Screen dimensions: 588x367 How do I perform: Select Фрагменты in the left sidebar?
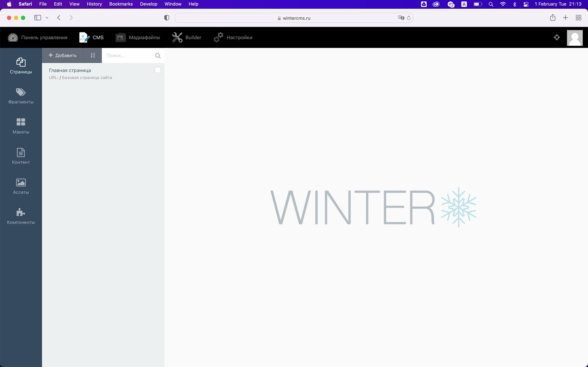(x=21, y=96)
